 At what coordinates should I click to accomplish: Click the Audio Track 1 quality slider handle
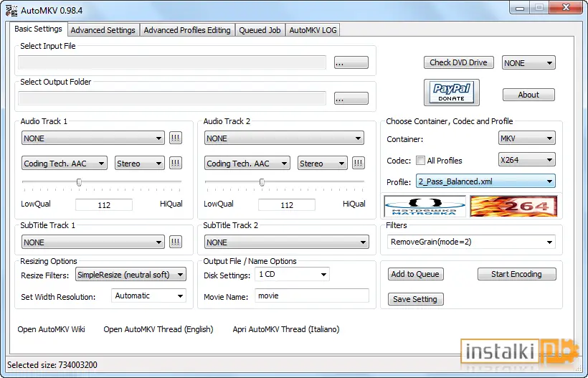tap(79, 182)
